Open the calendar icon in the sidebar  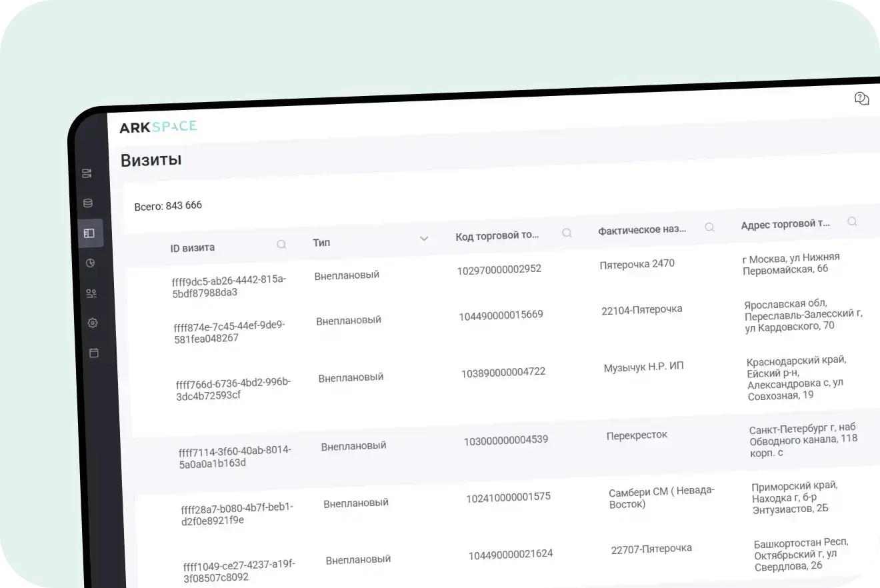click(x=94, y=353)
